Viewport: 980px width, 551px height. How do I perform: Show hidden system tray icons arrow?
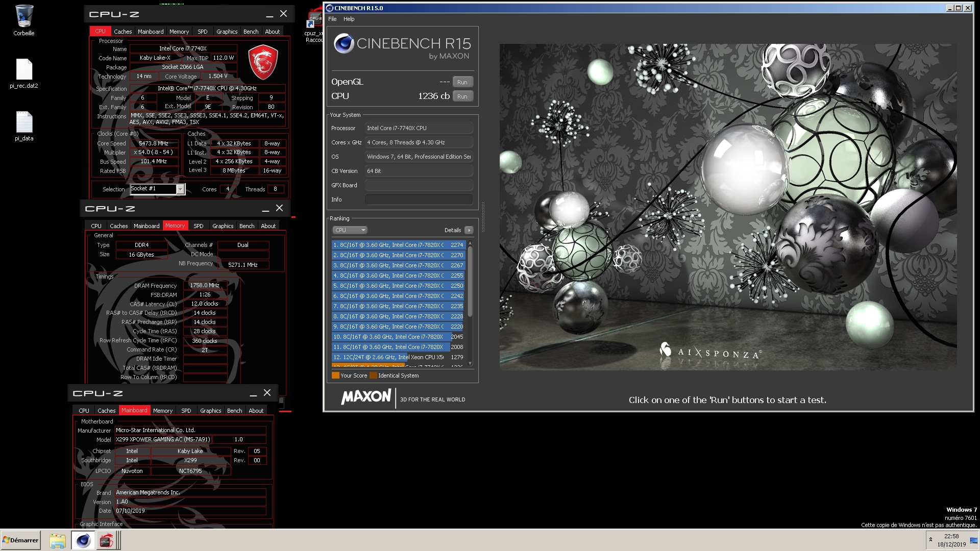(930, 540)
